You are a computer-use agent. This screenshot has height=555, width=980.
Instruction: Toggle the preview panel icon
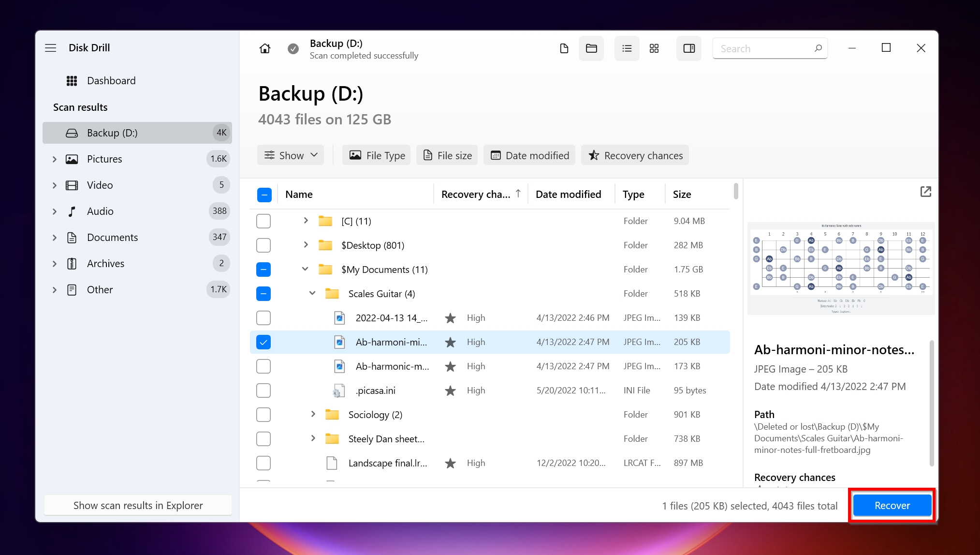click(689, 48)
